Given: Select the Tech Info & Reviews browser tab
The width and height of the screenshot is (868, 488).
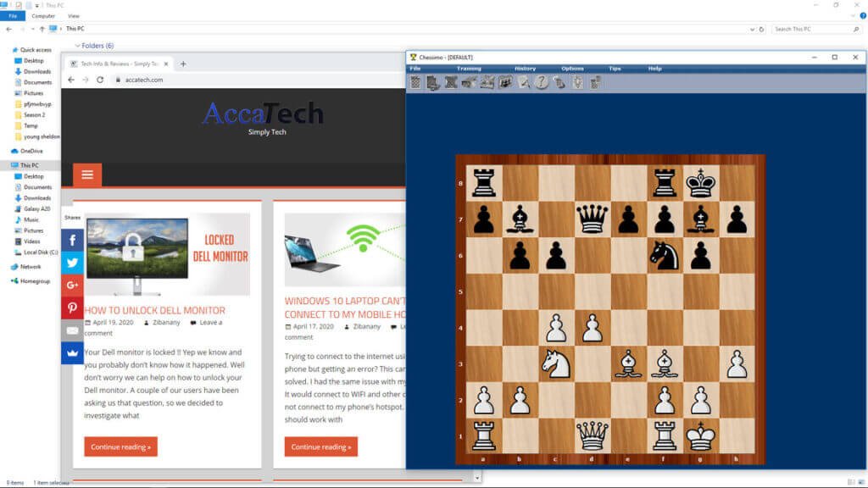Looking at the screenshot, I should tap(120, 64).
